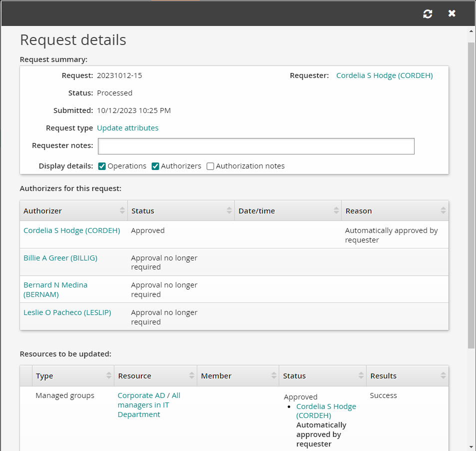
Task: Open Billie A Greer authorizer link
Action: pos(60,258)
